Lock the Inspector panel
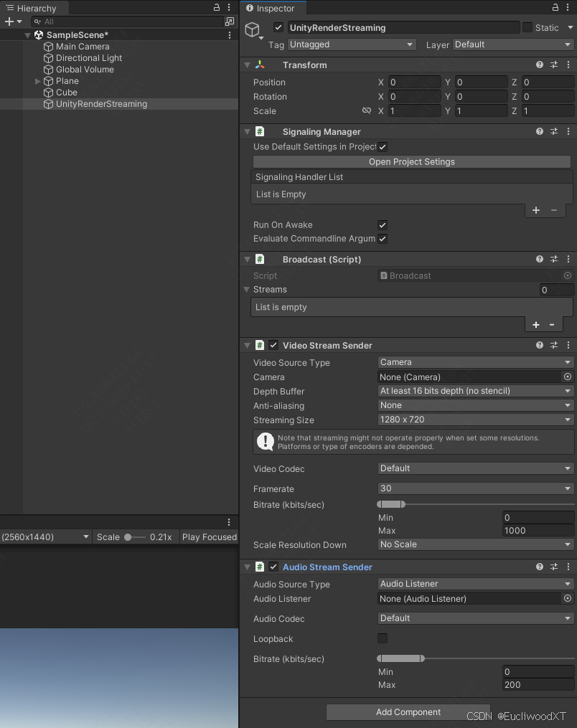The height and width of the screenshot is (728, 577). point(555,7)
